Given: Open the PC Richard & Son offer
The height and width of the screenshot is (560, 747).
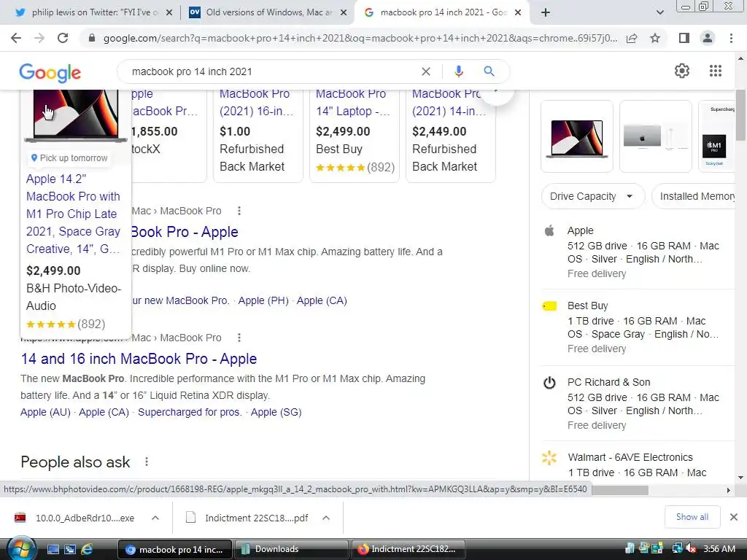Looking at the screenshot, I should point(638,404).
